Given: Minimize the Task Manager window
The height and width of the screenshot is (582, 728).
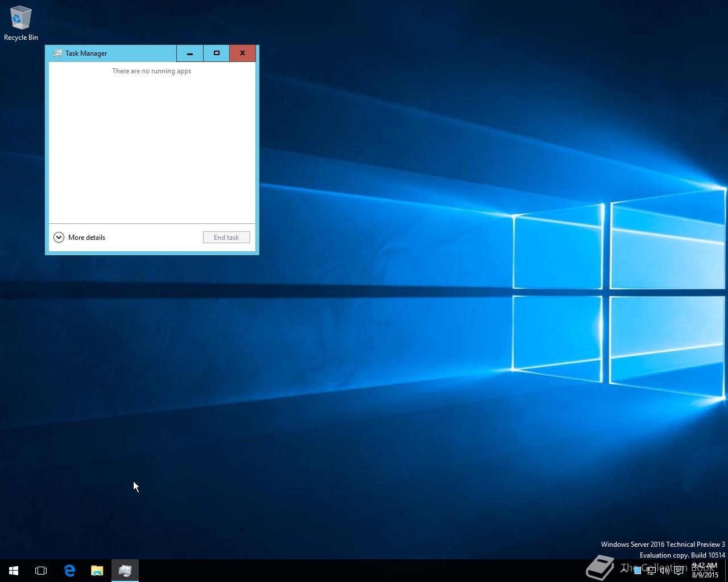Looking at the screenshot, I should click(190, 53).
